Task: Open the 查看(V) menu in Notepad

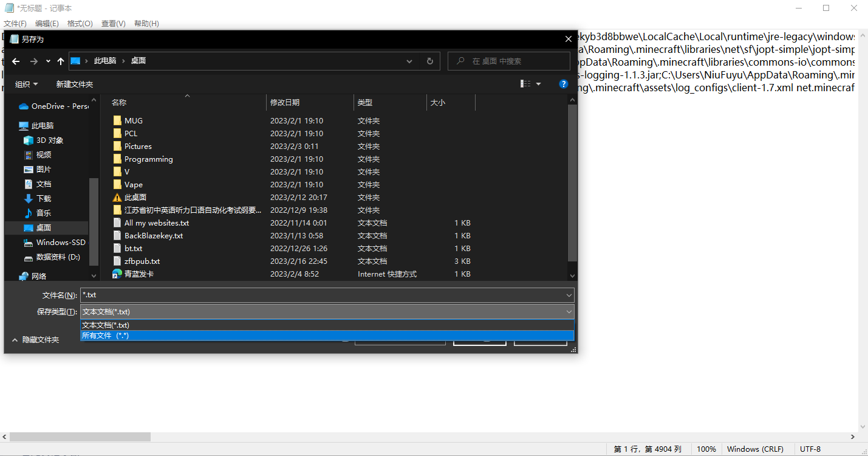Action: click(x=113, y=23)
